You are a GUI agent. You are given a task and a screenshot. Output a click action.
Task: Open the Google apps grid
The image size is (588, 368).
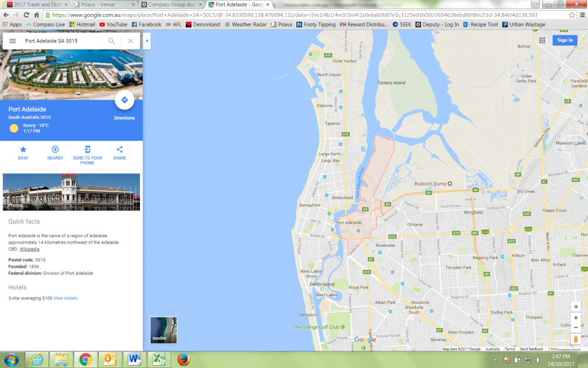[x=542, y=40]
